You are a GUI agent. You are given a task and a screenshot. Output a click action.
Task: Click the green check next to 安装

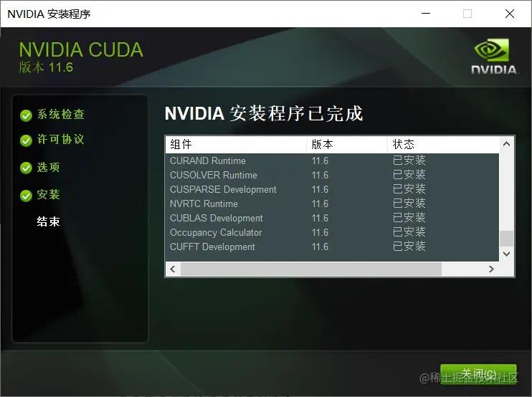[26, 196]
